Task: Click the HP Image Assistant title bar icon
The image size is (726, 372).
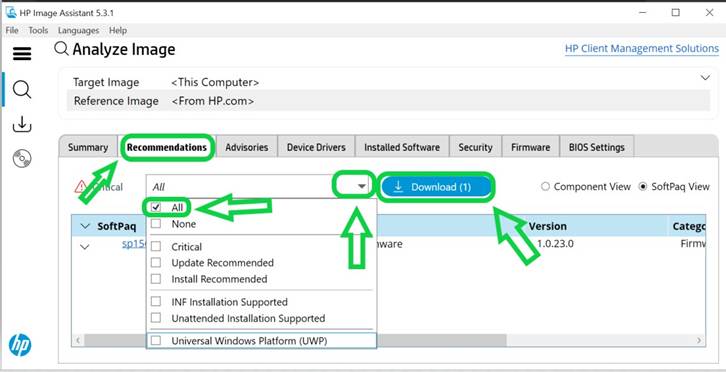Action: coord(11,12)
